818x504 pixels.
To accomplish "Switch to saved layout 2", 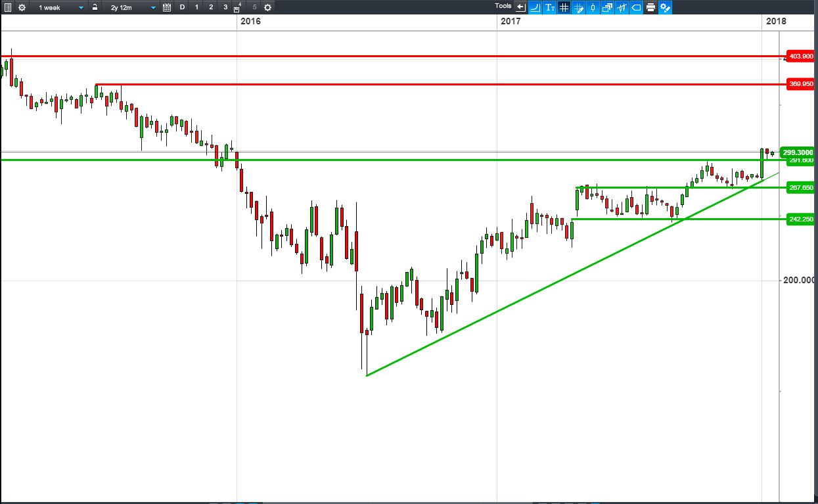I will (211, 7).
